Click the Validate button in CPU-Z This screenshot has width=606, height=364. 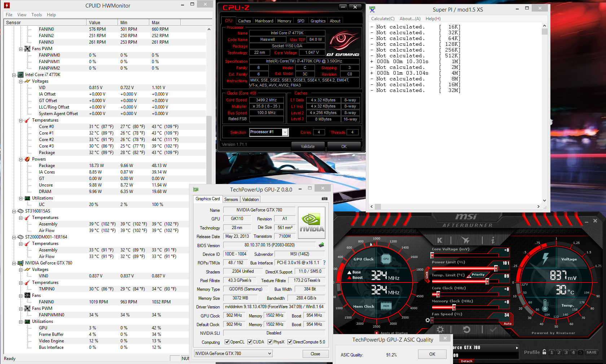308,146
